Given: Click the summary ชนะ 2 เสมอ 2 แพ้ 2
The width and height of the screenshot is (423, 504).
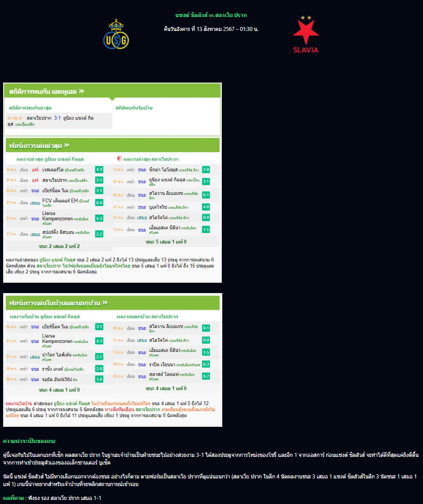Looking at the screenshot, I should click(x=59, y=246).
